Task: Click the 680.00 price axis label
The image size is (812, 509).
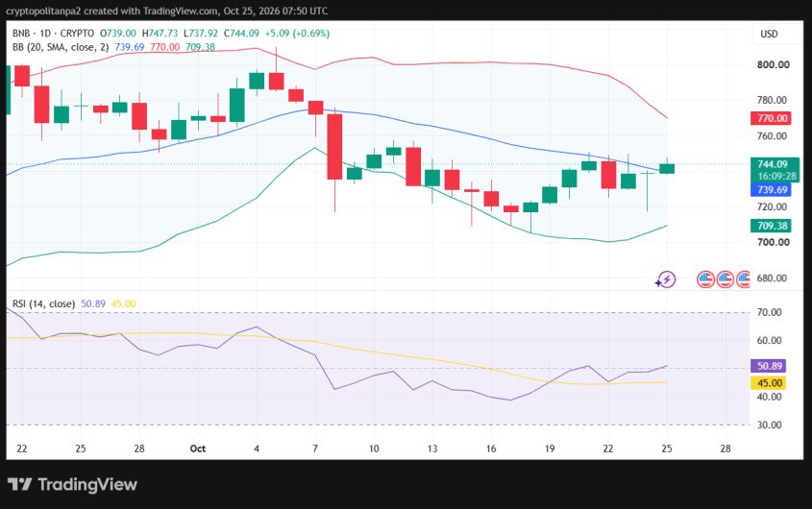Action: [x=772, y=279]
